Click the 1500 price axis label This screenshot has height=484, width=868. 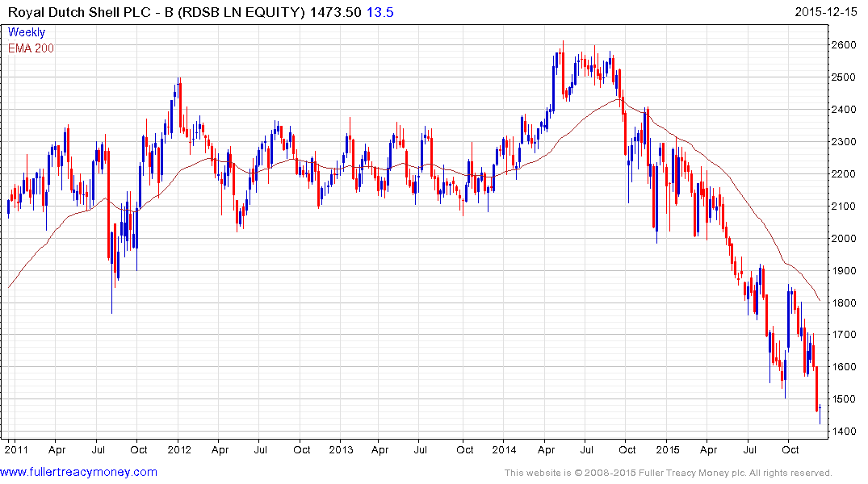(x=844, y=398)
